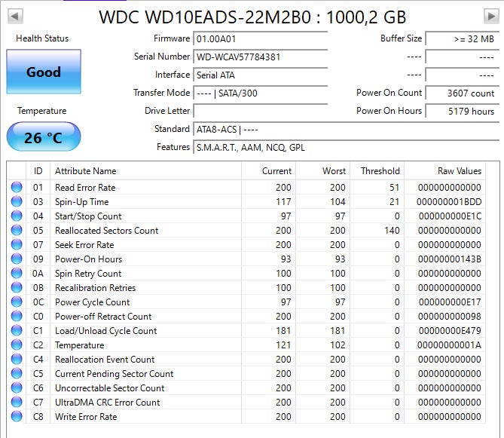Select the Spin Retry Count attribute name
This screenshot has width=504, height=438.
tap(88, 274)
